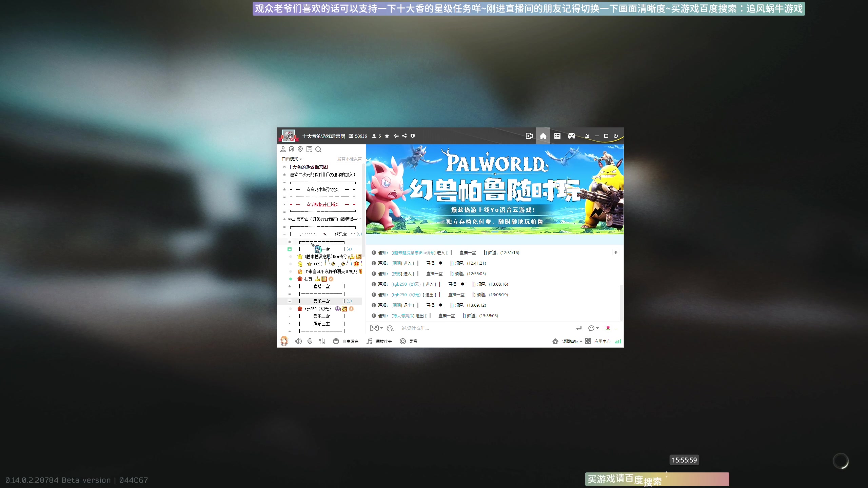This screenshot has height=488, width=868.
Task: Select the 娱乐三室 channel
Action: click(321, 324)
